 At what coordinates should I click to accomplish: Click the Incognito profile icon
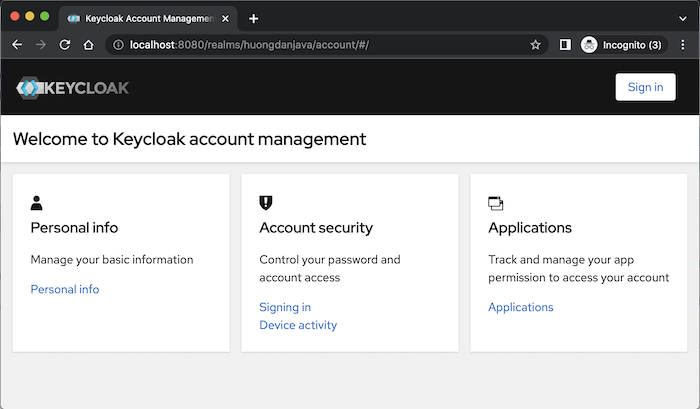589,45
